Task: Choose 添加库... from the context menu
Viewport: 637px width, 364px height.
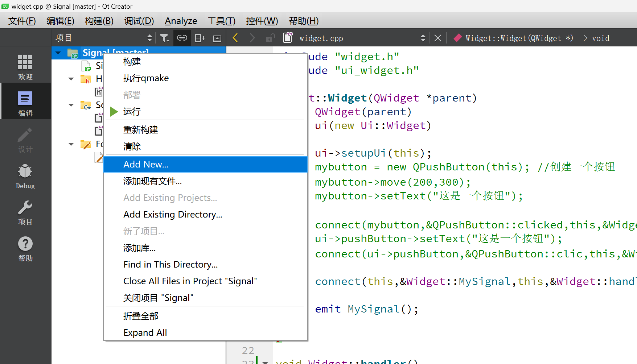Action: tap(205, 248)
